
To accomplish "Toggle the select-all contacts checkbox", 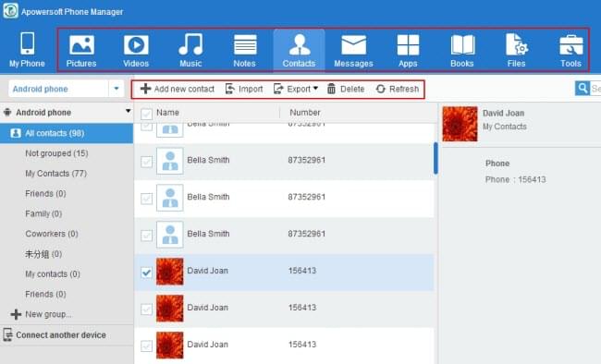I will [x=146, y=114].
